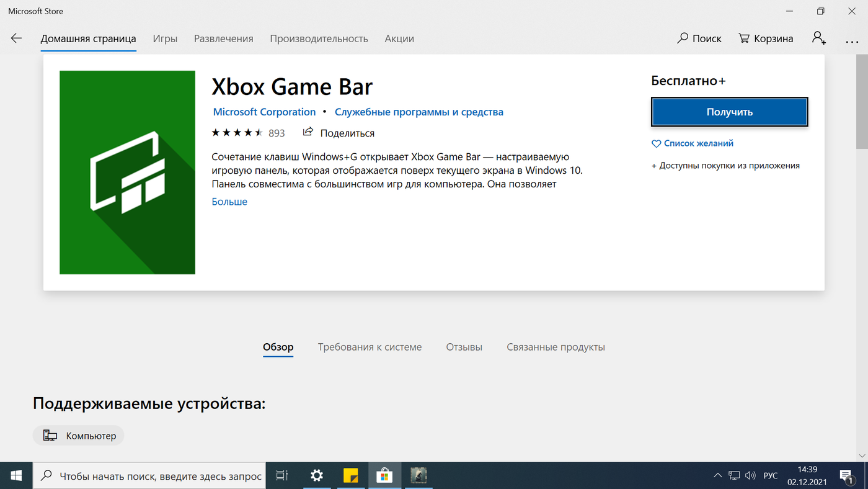Open the Развлечения tab
The image size is (868, 489).
224,38
